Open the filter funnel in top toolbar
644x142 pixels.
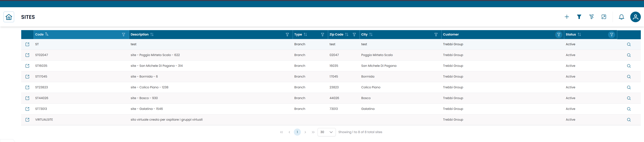579,17
